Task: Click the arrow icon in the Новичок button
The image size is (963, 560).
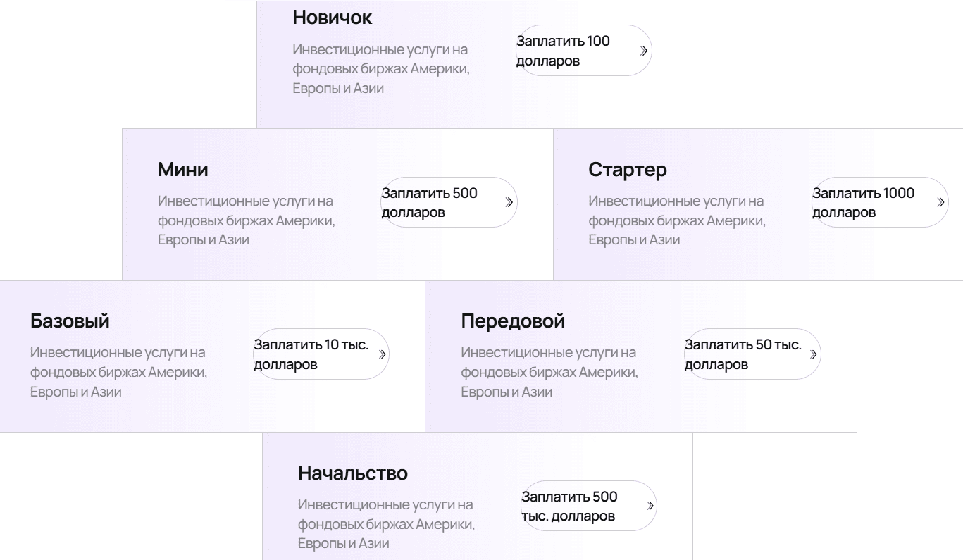Action: point(642,51)
